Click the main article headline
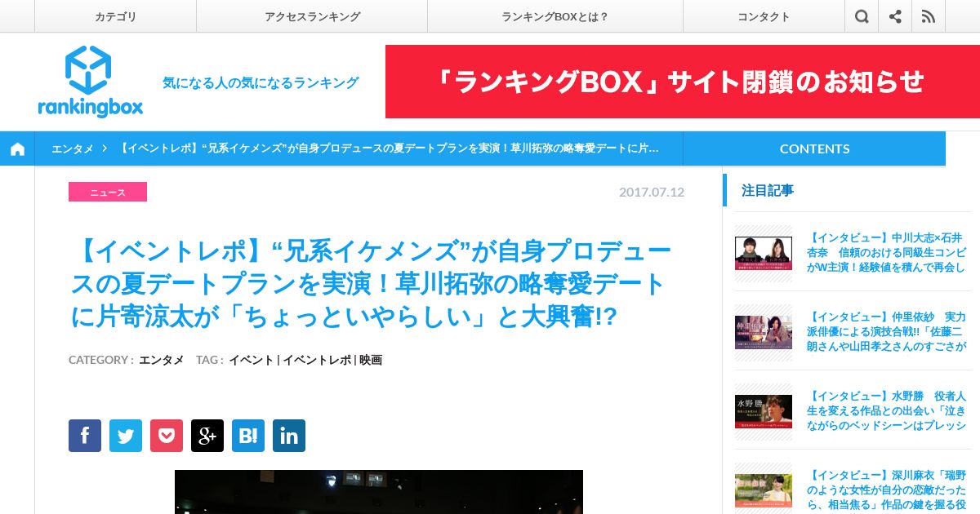This screenshot has width=980, height=514. [x=372, y=284]
